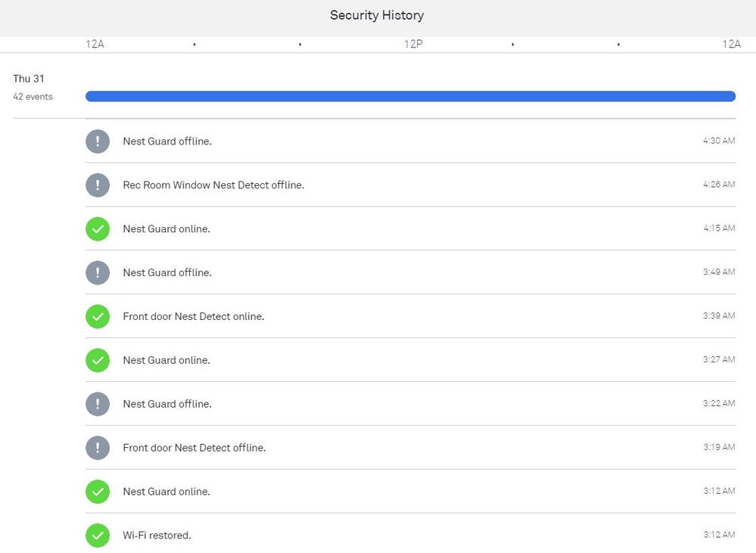Click the "Thu 31" date label
This screenshot has height=553, width=756.
(x=29, y=79)
